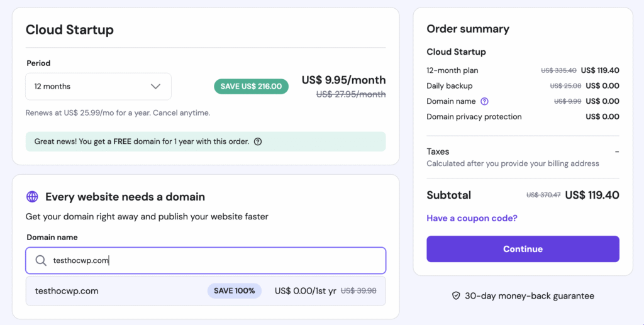
Task: Click the "30-day money-back guarantee" text
Action: click(529, 295)
